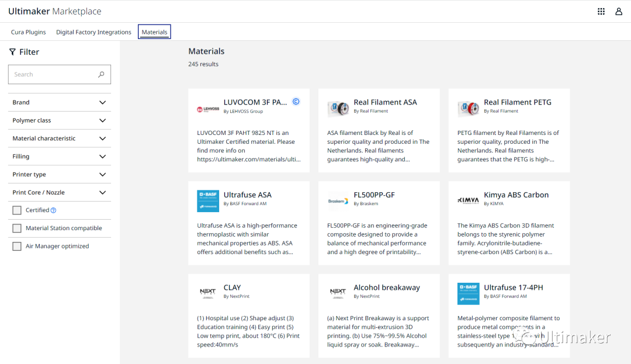The width and height of the screenshot is (631, 364).
Task: Click the BASF logo on Ultrafuse ASA
Action: point(208,201)
